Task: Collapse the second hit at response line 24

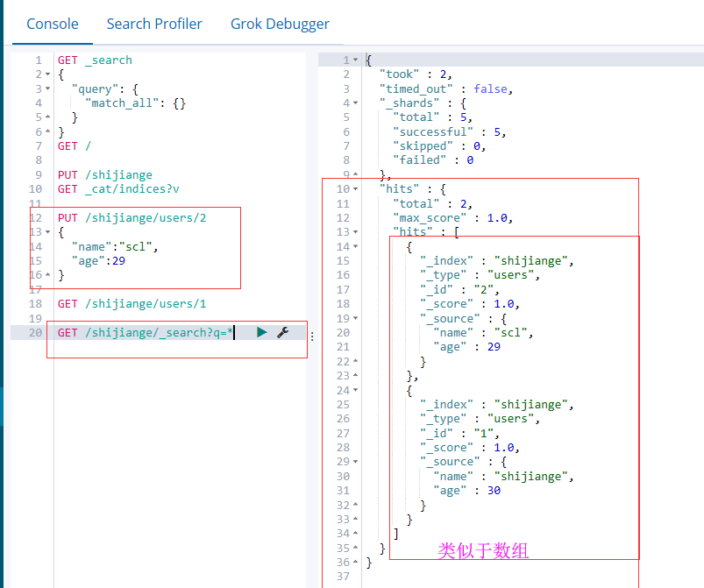Action: coord(356,390)
